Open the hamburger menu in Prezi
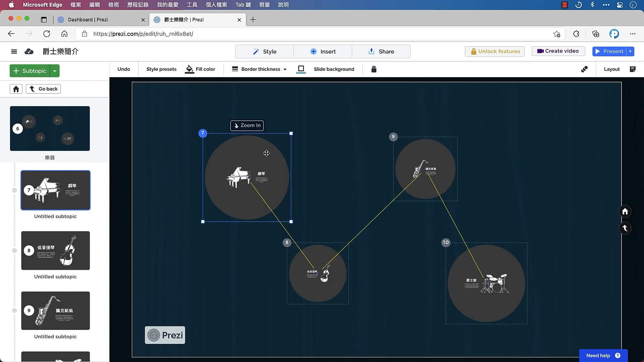This screenshot has height=362, width=644. [14, 51]
